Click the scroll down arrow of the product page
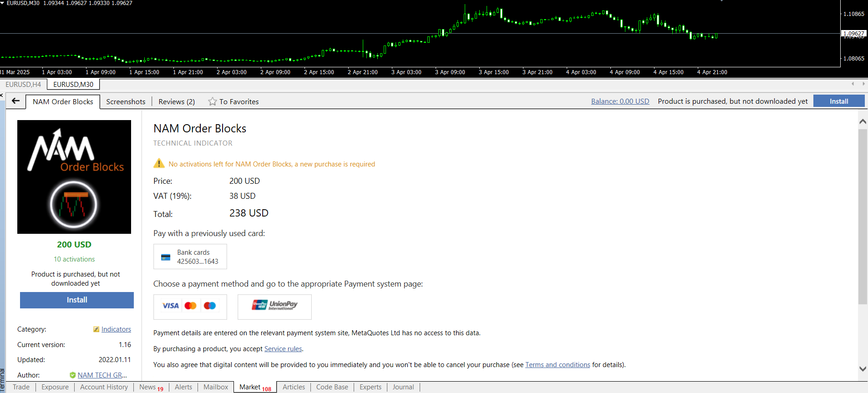This screenshot has width=868, height=393. 863,369
